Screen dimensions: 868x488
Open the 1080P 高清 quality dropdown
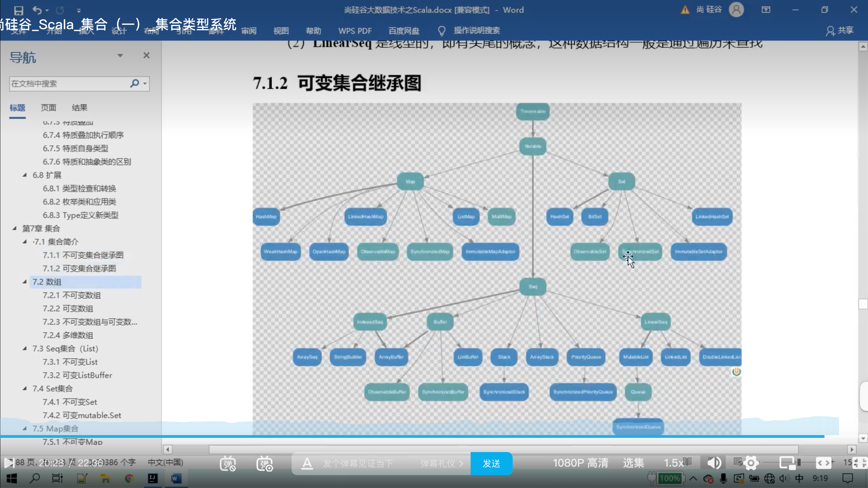pos(580,462)
